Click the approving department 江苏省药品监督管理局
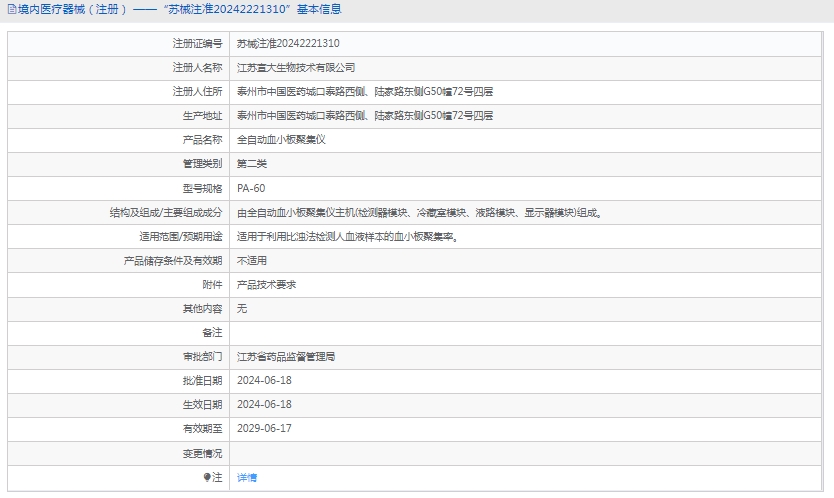The width and height of the screenshot is (834, 498). click(x=285, y=357)
